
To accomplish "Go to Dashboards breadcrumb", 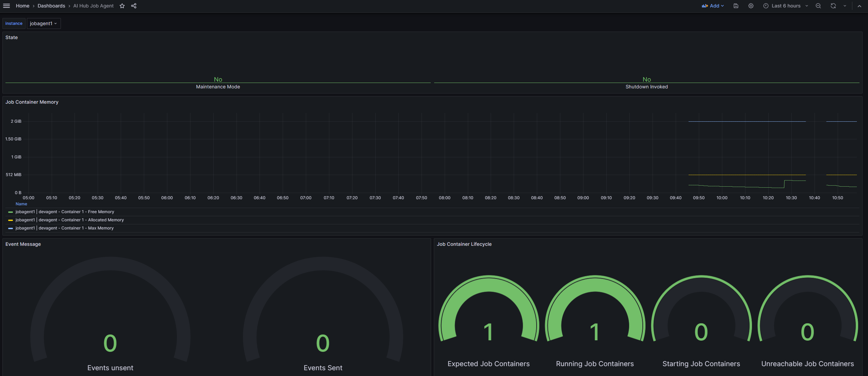I will coord(51,6).
